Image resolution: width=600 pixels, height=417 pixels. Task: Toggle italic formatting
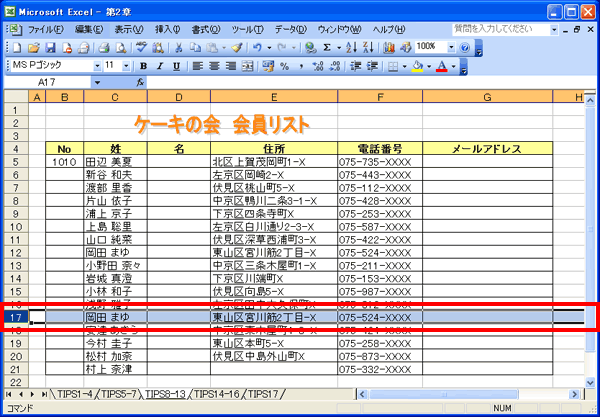point(160,67)
